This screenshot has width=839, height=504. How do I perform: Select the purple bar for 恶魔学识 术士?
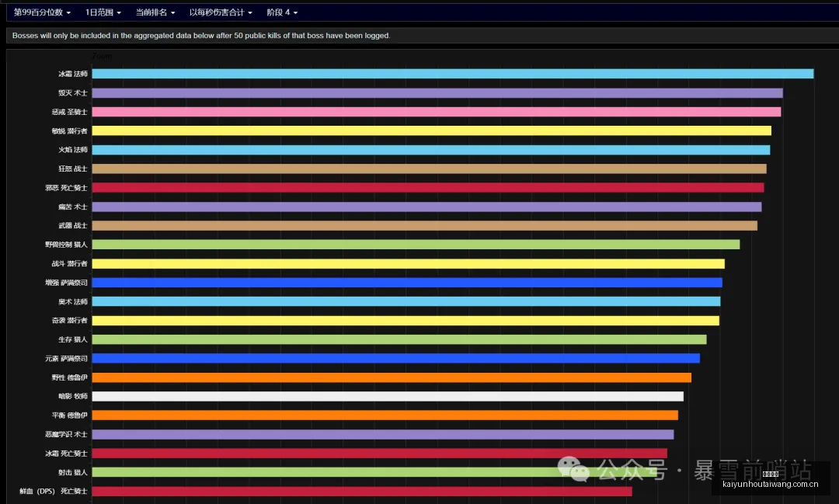coord(382,434)
